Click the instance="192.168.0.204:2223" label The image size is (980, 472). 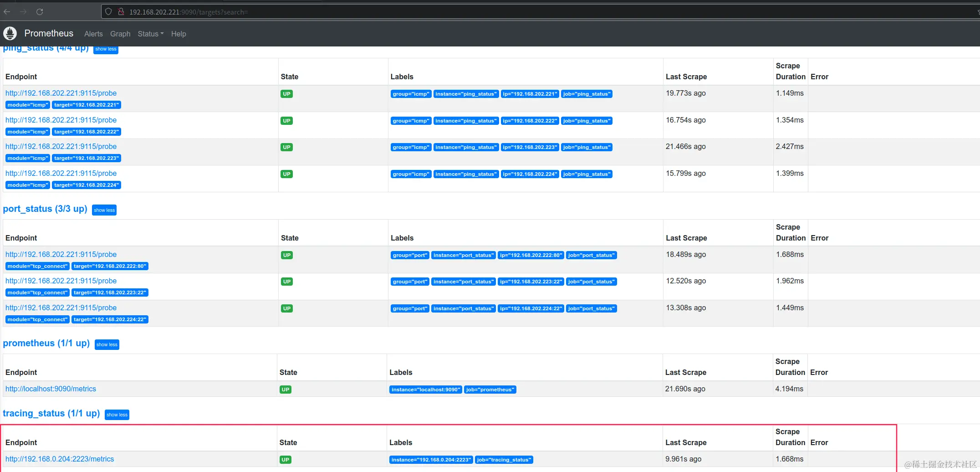pos(431,460)
